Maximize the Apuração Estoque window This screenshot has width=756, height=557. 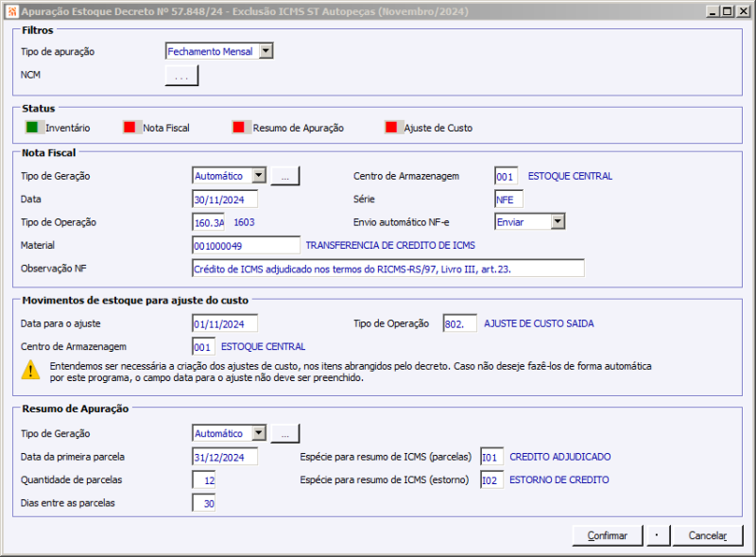tap(727, 11)
